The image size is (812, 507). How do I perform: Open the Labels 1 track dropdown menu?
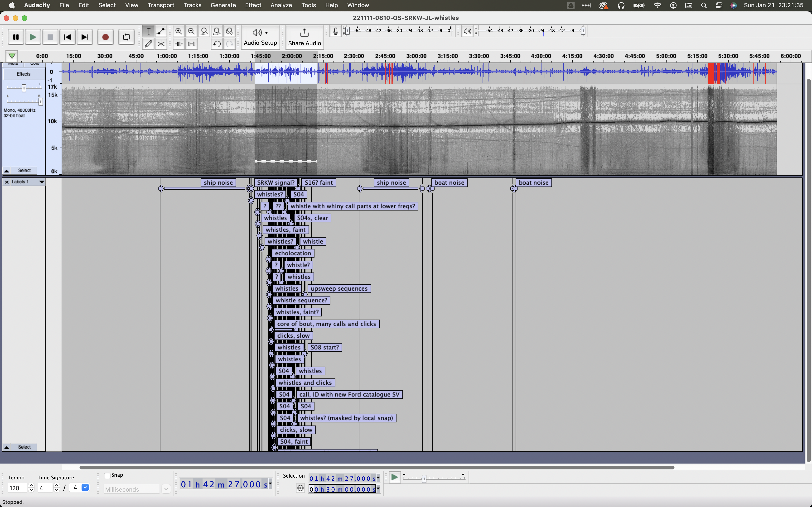(x=42, y=182)
